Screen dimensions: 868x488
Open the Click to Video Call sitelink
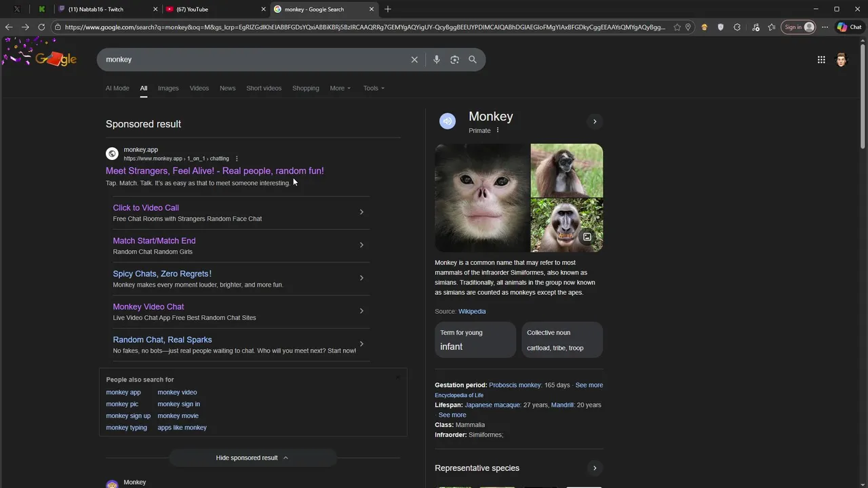(146, 208)
